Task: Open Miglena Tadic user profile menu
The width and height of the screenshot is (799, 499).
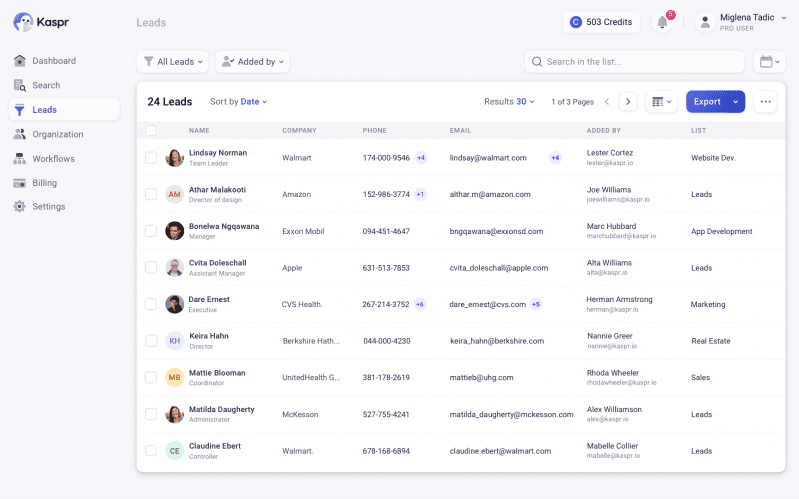Action: point(741,22)
